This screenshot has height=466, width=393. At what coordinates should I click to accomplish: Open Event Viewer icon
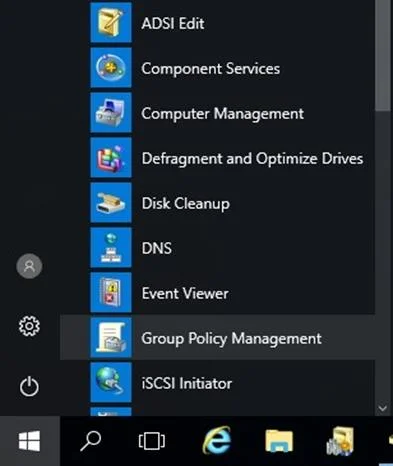(111, 293)
